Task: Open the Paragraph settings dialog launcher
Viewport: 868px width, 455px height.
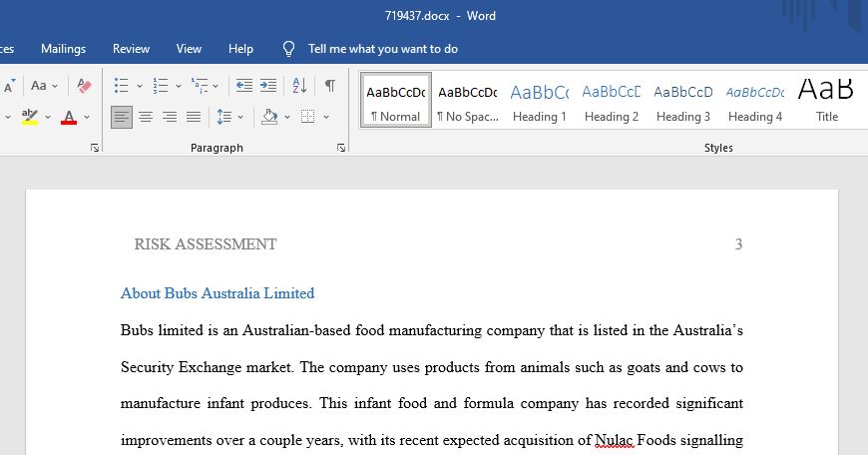Action: tap(341, 148)
